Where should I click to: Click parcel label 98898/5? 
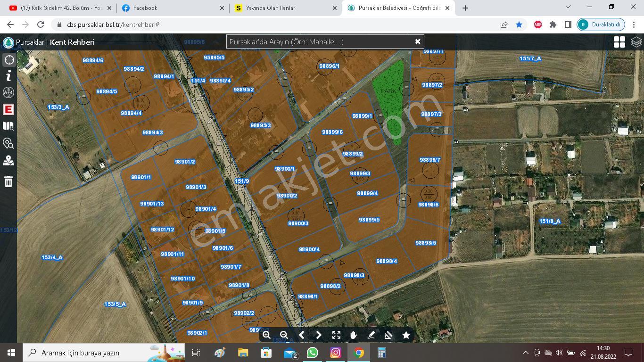426,243
